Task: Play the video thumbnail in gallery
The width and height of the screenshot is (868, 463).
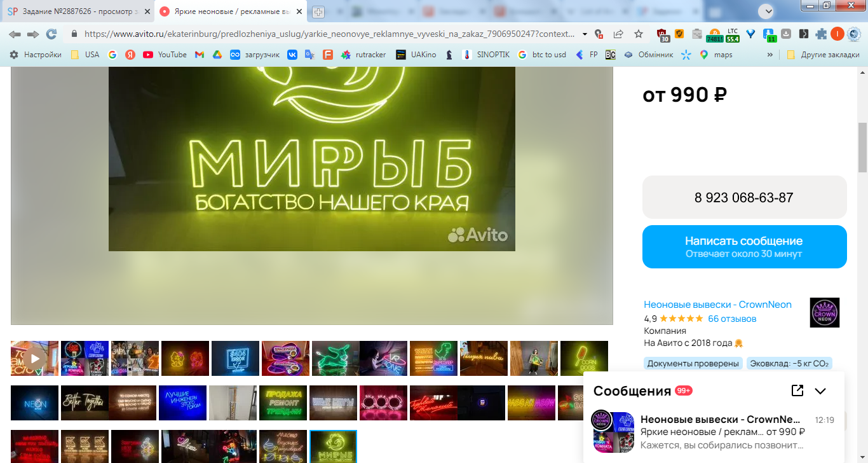Action: (34, 358)
